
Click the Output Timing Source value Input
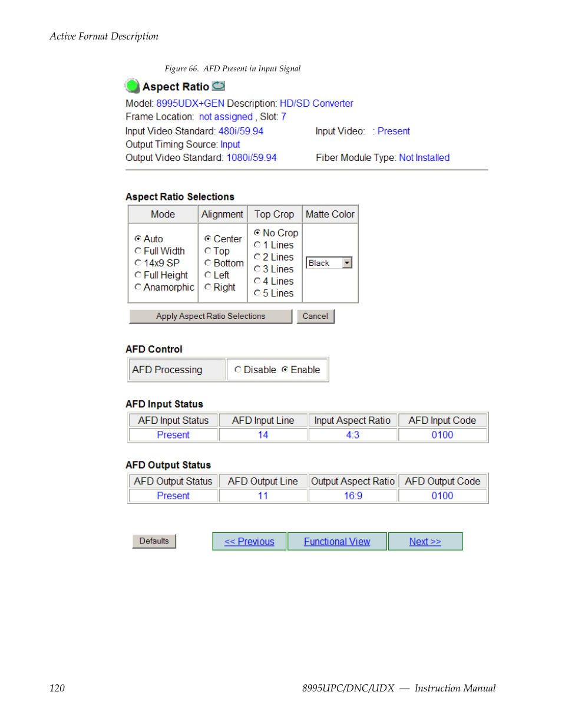pos(230,144)
